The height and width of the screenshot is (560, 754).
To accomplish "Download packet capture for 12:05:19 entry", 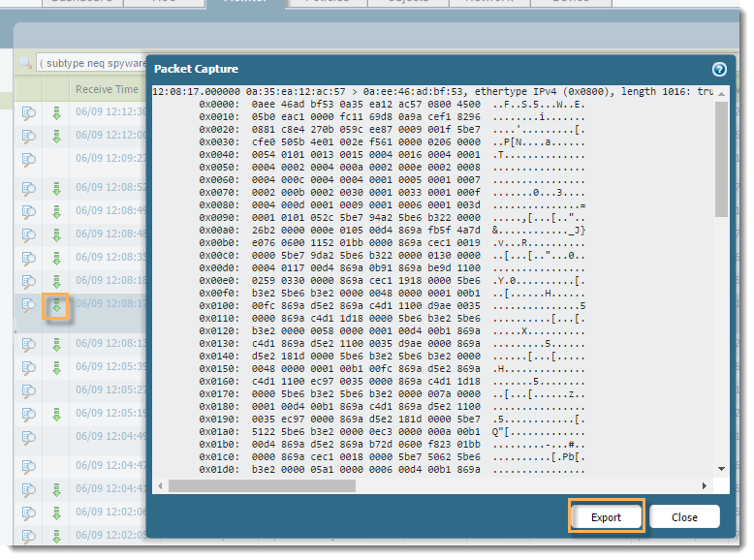I will pos(57,415).
